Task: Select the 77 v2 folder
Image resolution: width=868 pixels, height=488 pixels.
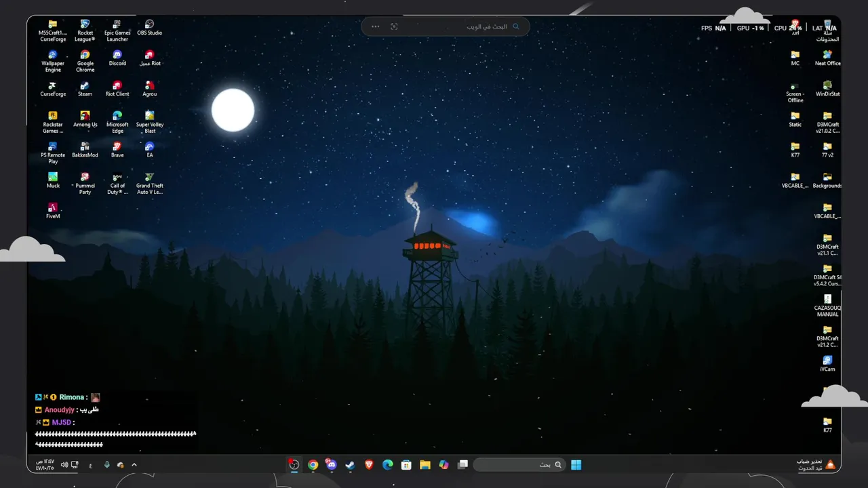Action: point(827,150)
